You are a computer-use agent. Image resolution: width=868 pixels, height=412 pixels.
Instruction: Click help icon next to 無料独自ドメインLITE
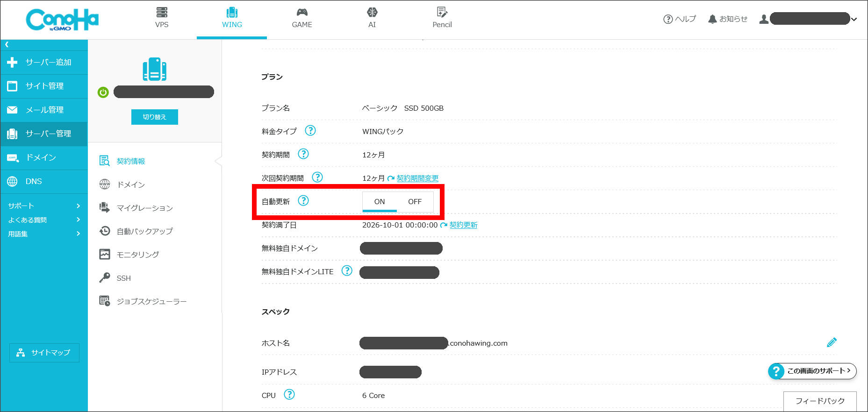coord(347,270)
